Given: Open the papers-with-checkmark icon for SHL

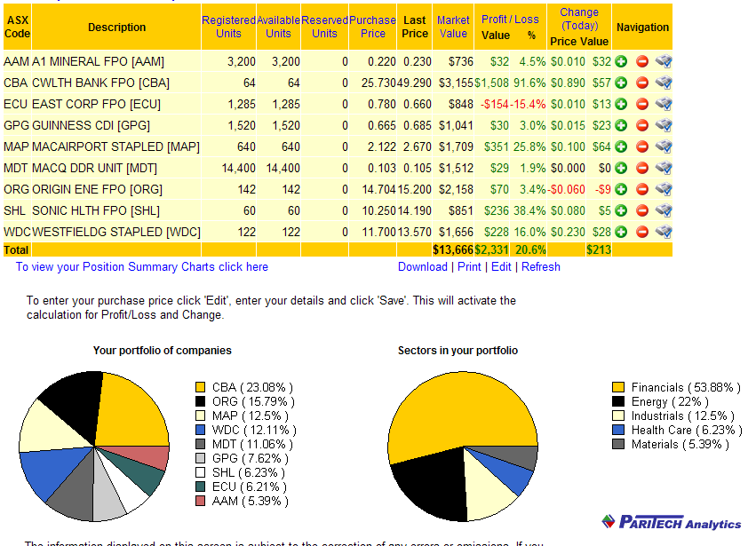Looking at the screenshot, I should [664, 210].
